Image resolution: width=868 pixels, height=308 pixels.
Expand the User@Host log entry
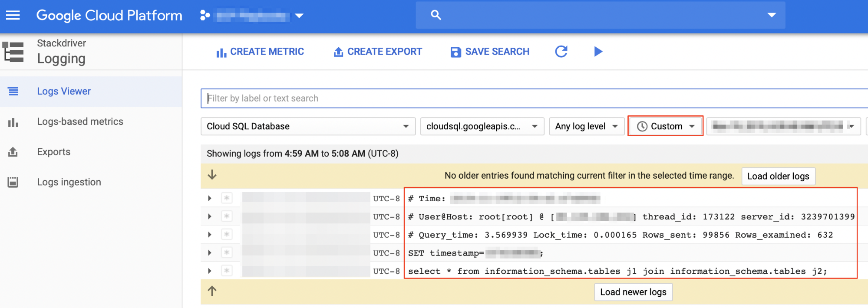pos(210,216)
